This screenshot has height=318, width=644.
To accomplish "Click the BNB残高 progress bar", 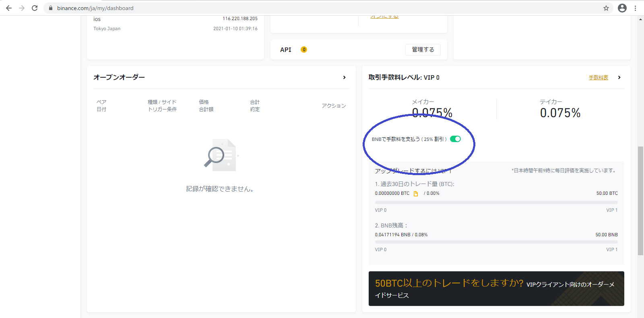I will click(x=496, y=242).
